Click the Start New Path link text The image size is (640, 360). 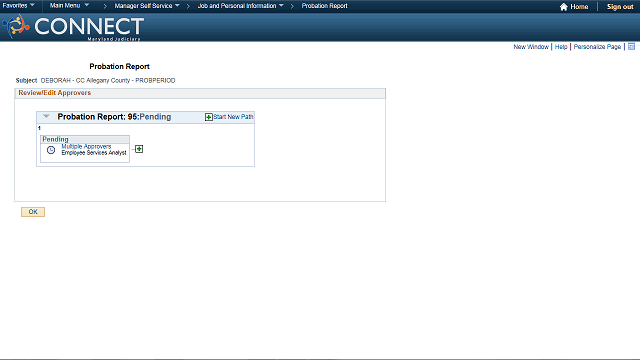tap(233, 117)
